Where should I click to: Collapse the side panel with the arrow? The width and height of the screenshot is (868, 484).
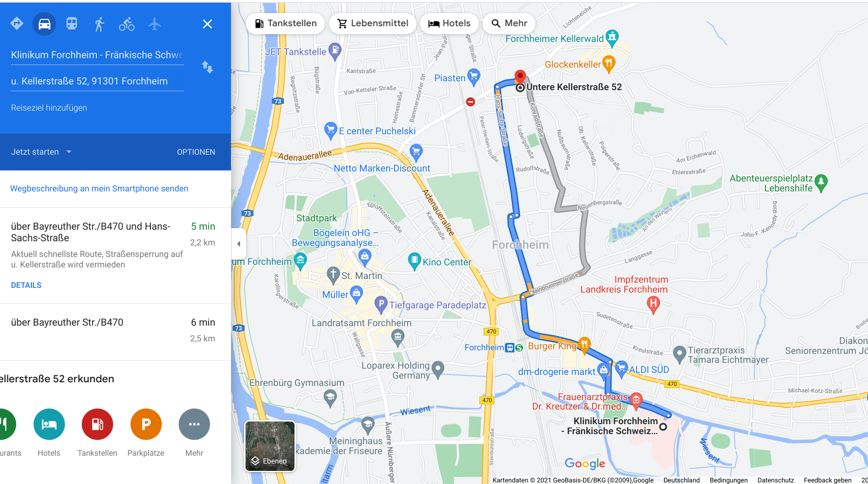coord(238,244)
